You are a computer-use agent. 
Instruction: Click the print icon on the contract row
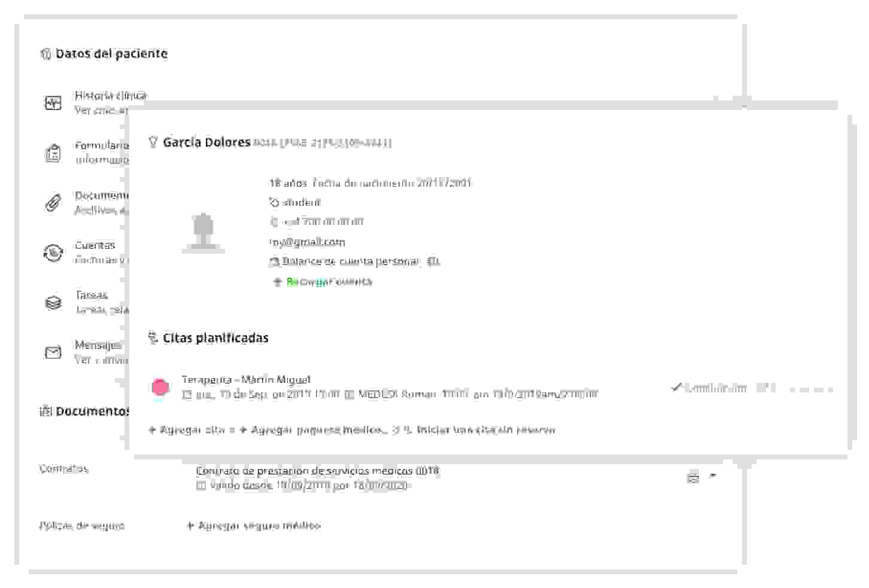(693, 476)
